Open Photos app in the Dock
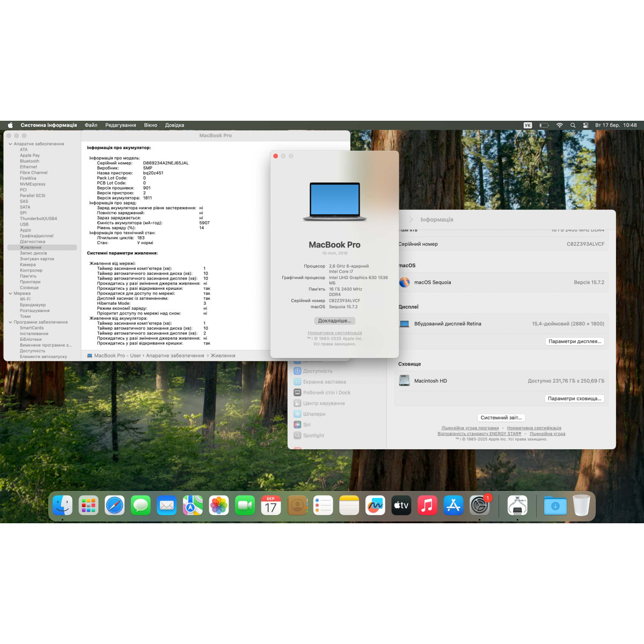 219,505
